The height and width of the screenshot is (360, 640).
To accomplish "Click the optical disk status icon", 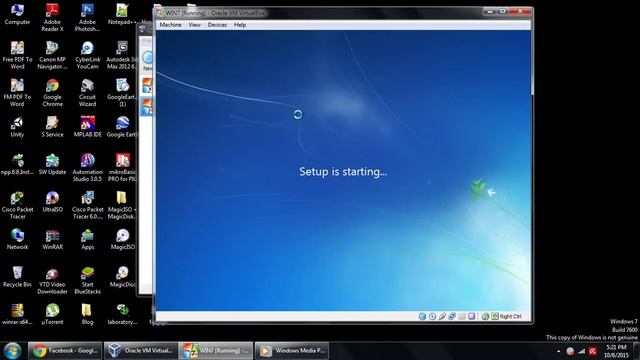I will (x=432, y=316).
